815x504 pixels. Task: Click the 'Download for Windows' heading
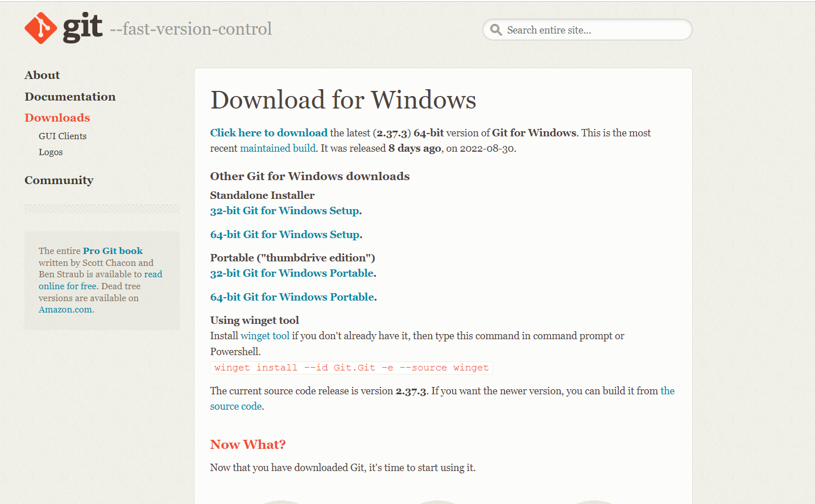point(344,100)
